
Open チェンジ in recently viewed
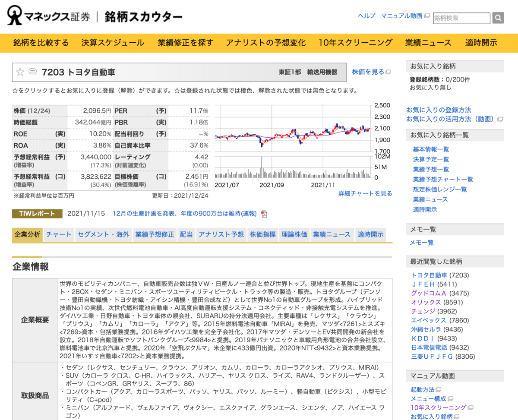click(423, 312)
